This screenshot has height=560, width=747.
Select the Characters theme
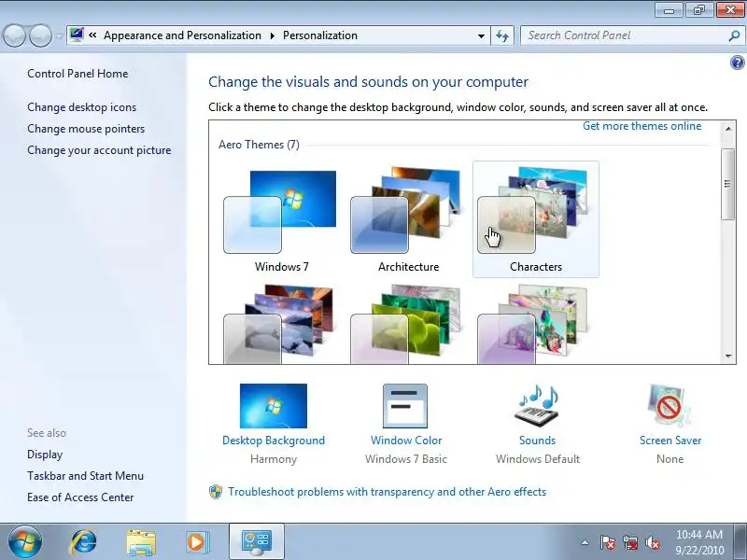pos(535,219)
